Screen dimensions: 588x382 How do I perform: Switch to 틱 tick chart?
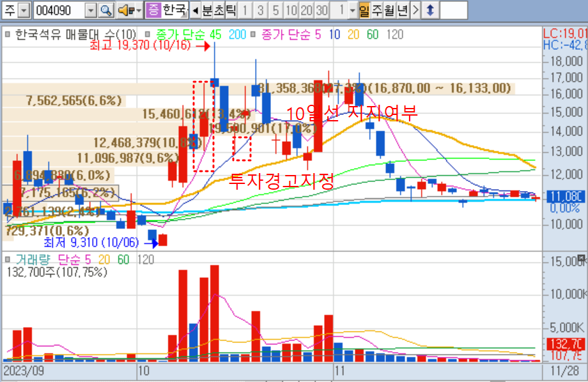point(231,10)
